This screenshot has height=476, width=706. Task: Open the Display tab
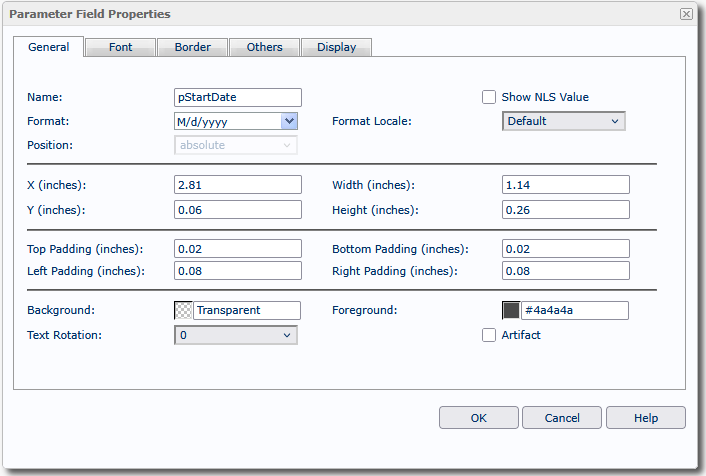[x=337, y=47]
